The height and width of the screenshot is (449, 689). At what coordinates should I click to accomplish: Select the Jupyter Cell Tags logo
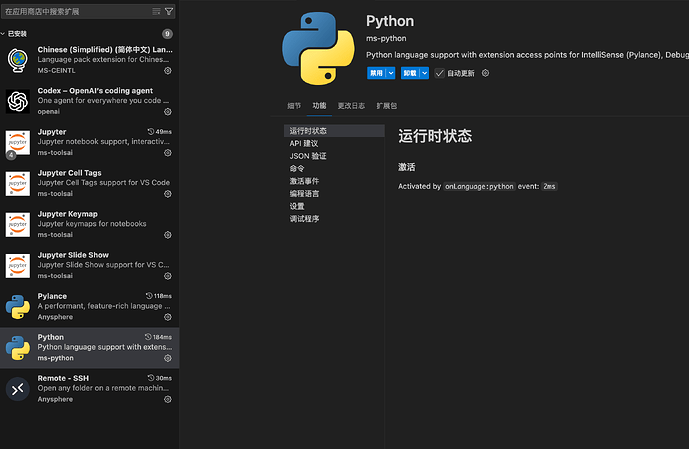pyautogui.click(x=18, y=184)
